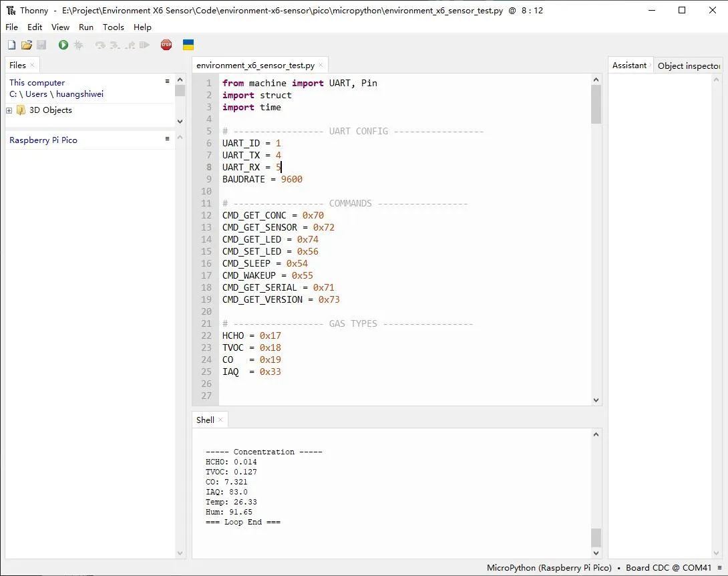
Task: Start debugging with the debug icon
Action: pyautogui.click(x=78, y=44)
